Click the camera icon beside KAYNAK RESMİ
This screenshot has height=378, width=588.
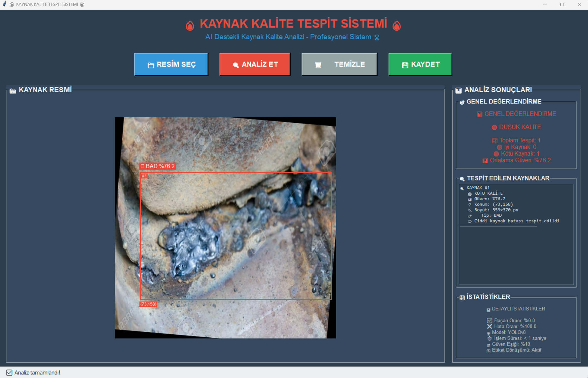click(13, 91)
